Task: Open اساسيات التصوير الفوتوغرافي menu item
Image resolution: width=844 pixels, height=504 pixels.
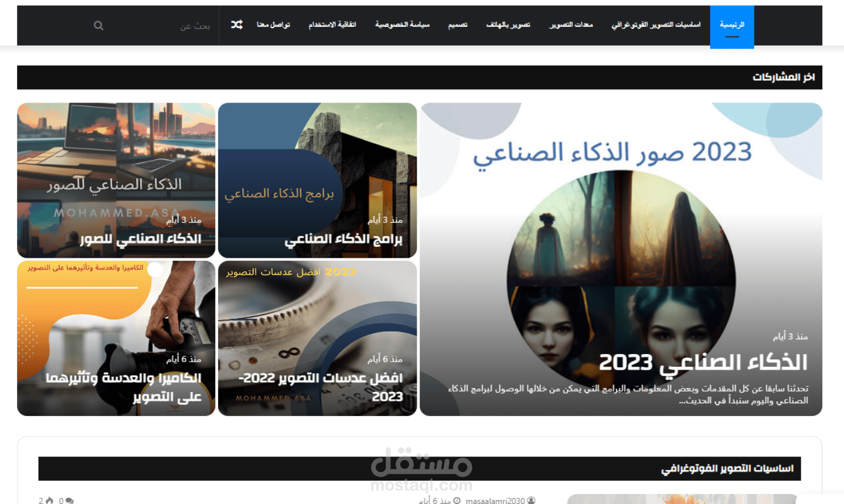Action: [656, 25]
